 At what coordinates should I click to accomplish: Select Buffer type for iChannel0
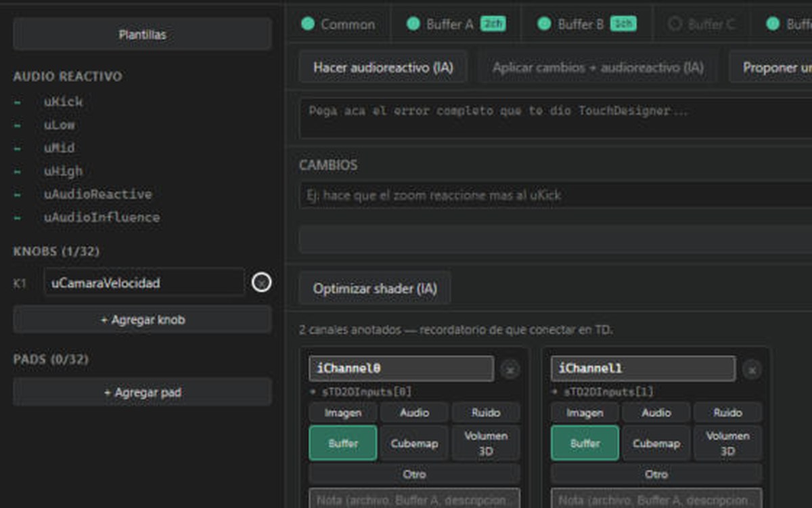[343, 443]
